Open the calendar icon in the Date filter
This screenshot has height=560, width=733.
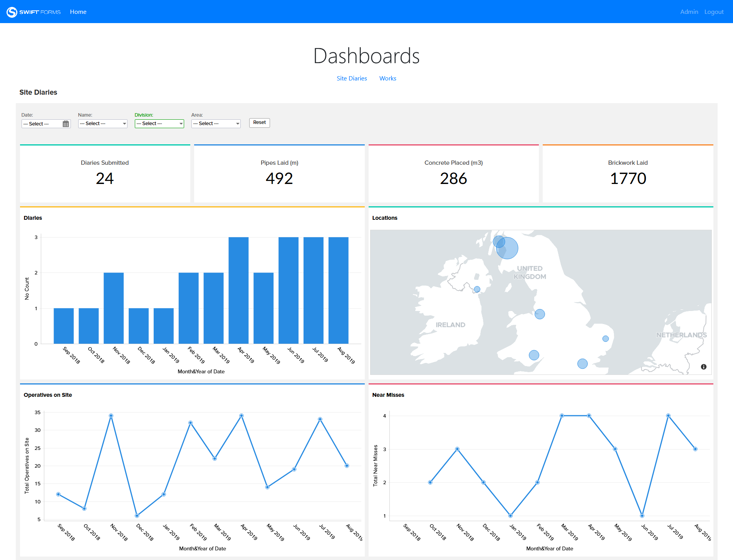pyautogui.click(x=66, y=123)
